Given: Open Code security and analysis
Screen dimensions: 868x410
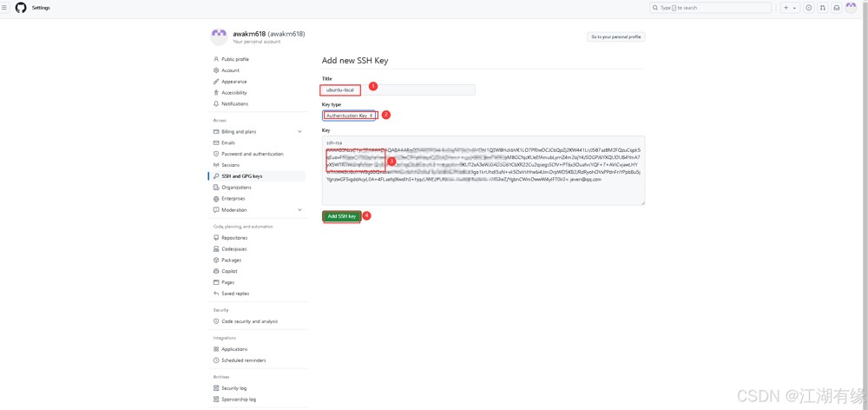Looking at the screenshot, I should coord(250,321).
